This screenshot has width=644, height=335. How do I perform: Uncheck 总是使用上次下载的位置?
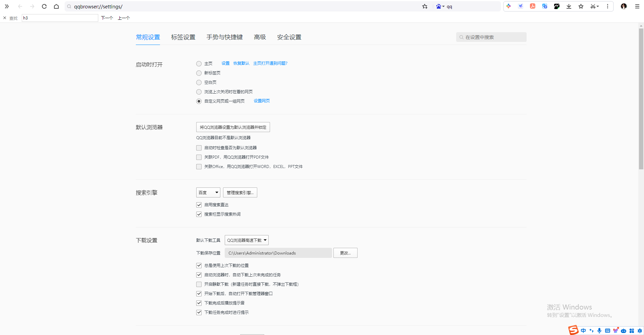click(x=199, y=266)
